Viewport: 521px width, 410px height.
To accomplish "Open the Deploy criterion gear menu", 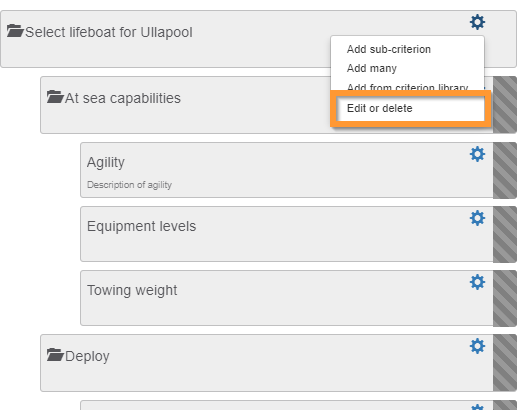I will [477, 346].
